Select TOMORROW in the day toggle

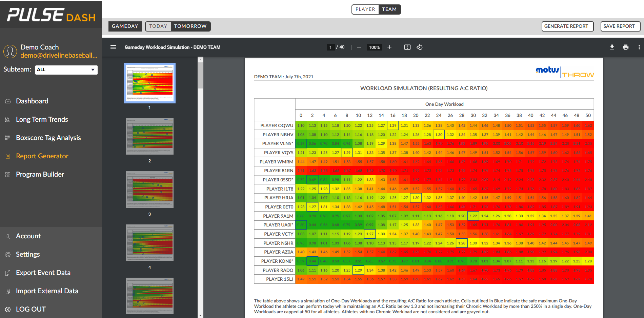pyautogui.click(x=190, y=26)
